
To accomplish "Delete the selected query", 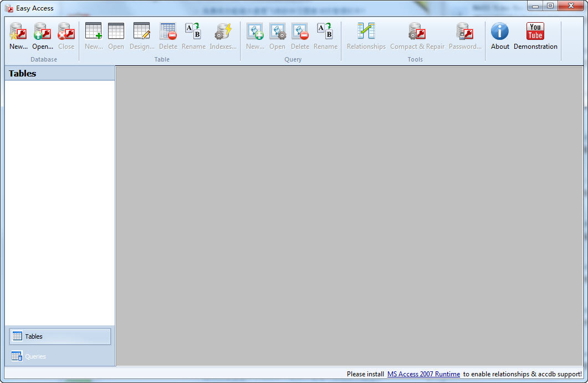I will (300, 36).
